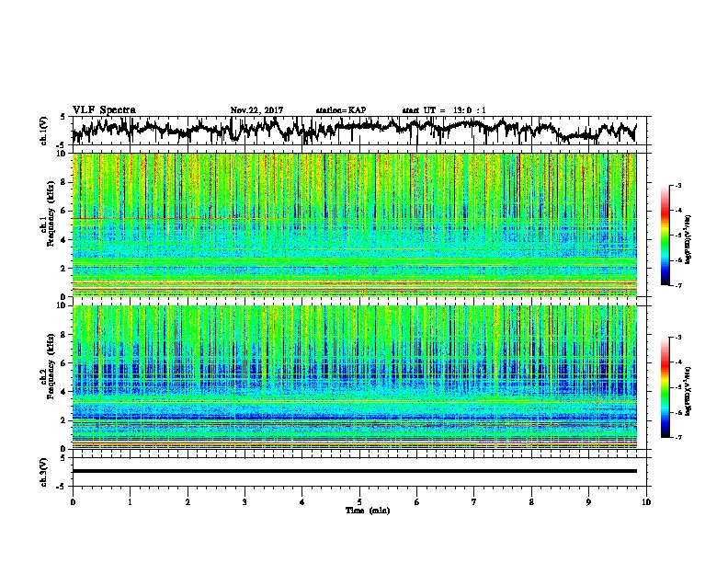Viewport: 728px width, 563px height.
Task: Click the time axis end label '10'
Action: (646, 502)
